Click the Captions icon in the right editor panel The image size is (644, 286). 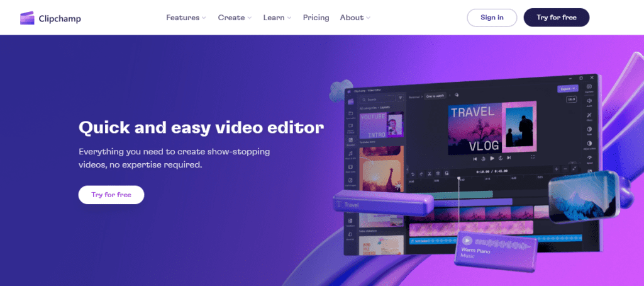coord(589,88)
